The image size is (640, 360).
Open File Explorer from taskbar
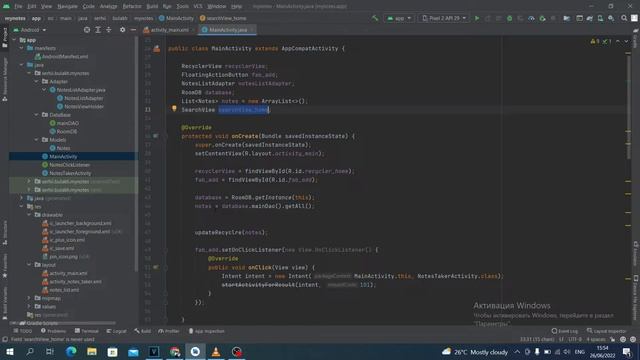pyautogui.click(x=92, y=351)
